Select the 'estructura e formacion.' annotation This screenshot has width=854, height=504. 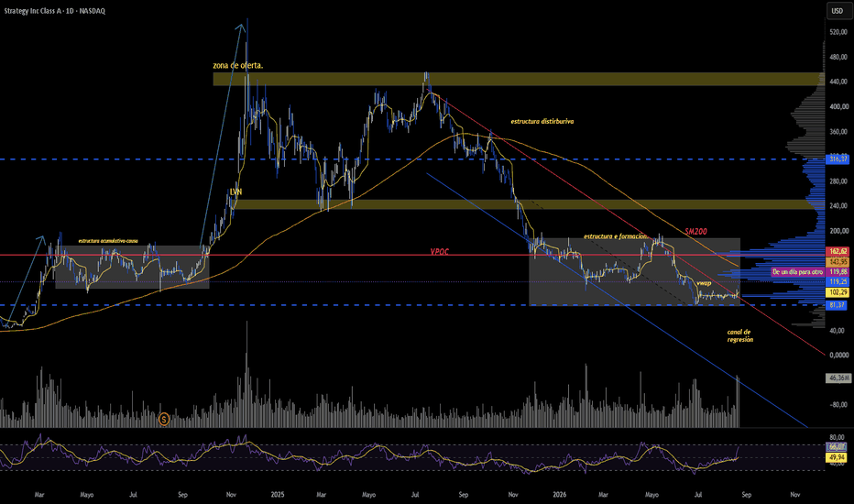coord(616,236)
